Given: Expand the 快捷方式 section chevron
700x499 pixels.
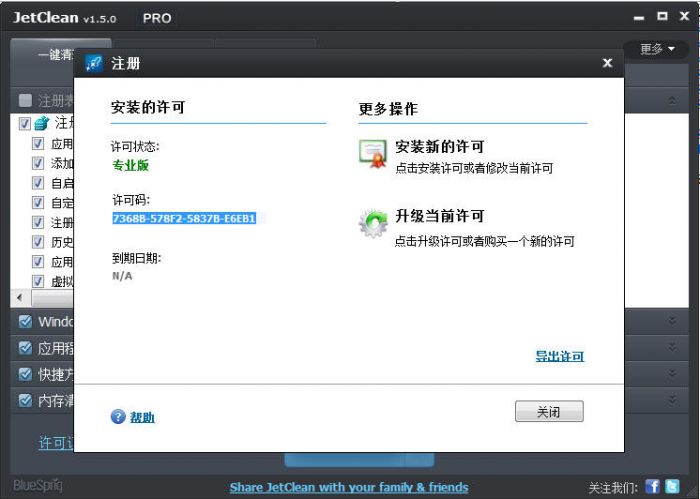Looking at the screenshot, I should click(672, 374).
